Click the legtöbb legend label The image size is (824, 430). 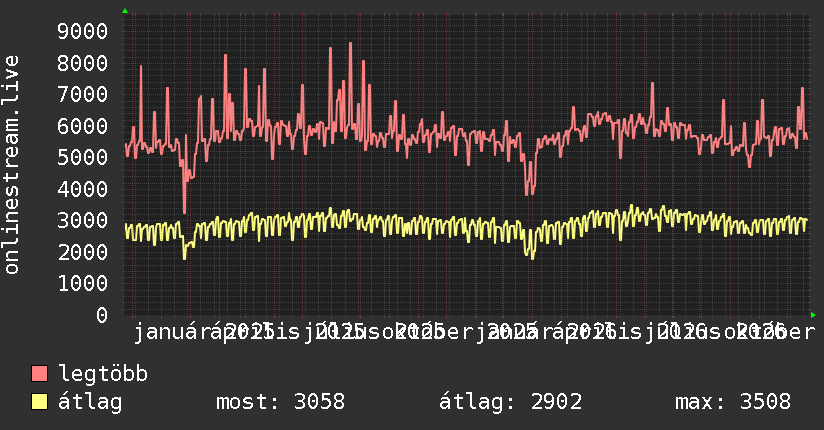tap(103, 374)
